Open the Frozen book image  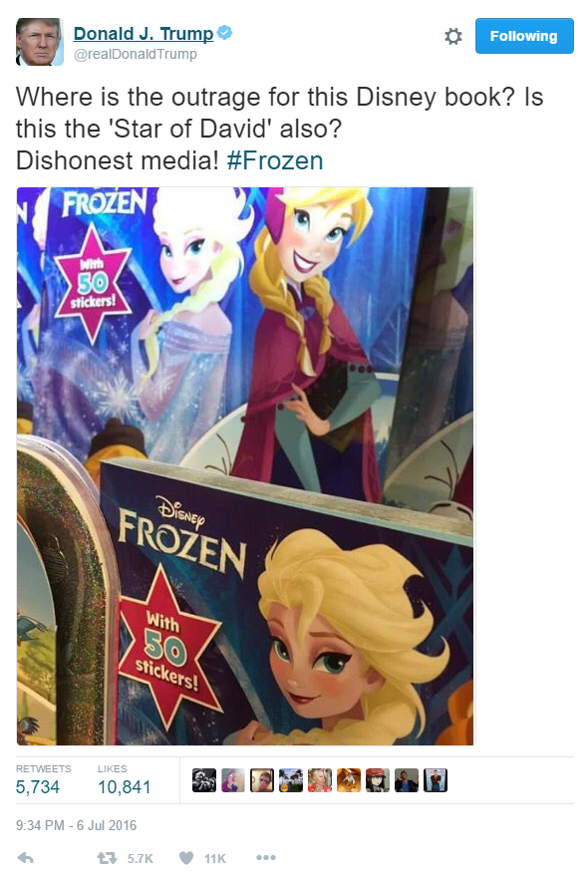coord(245,466)
